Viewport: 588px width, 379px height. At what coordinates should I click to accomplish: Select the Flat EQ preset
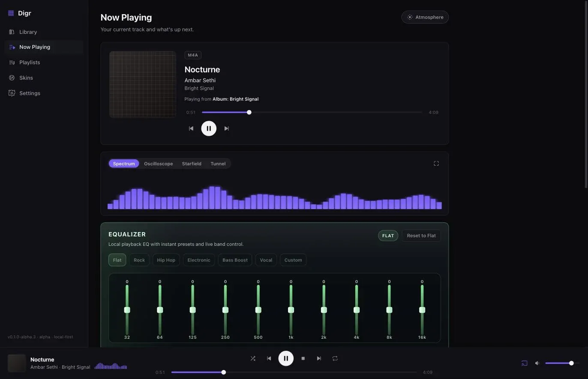coord(117,260)
